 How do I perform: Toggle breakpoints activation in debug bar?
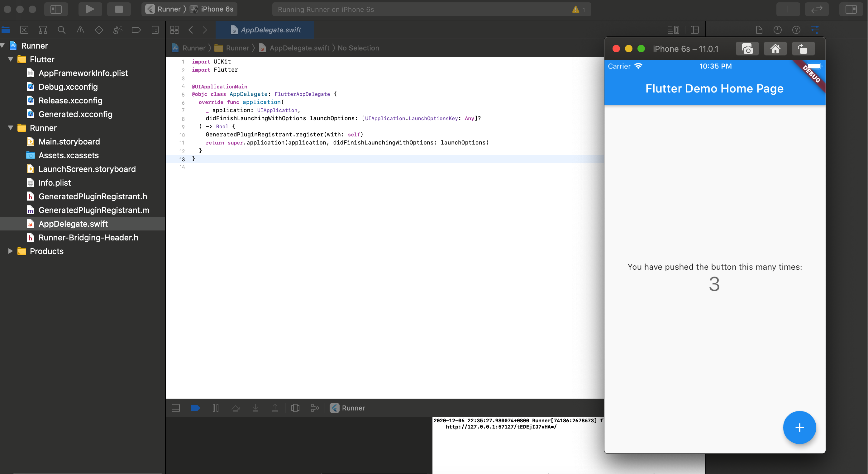pyautogui.click(x=195, y=408)
